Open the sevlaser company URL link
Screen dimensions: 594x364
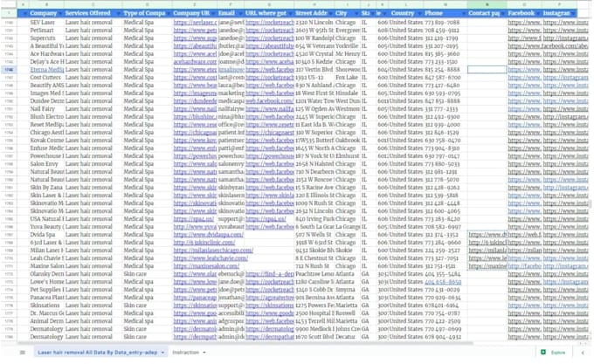coord(195,23)
